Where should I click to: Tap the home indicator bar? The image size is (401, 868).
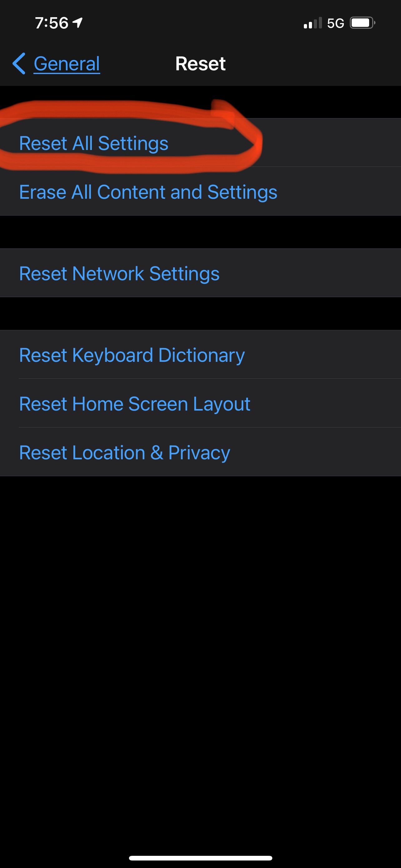pos(200,858)
